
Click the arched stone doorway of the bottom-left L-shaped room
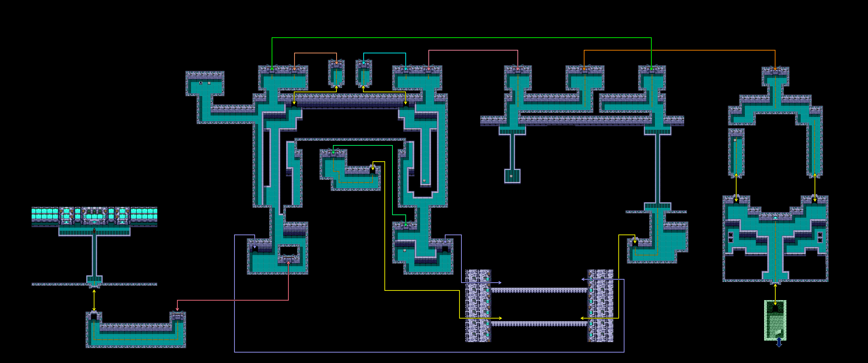(94, 316)
